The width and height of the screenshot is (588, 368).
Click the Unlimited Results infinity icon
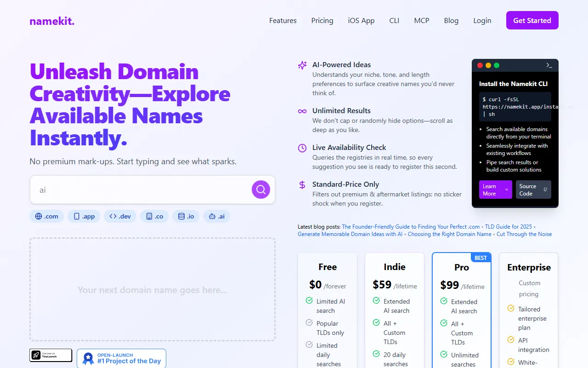(x=302, y=111)
